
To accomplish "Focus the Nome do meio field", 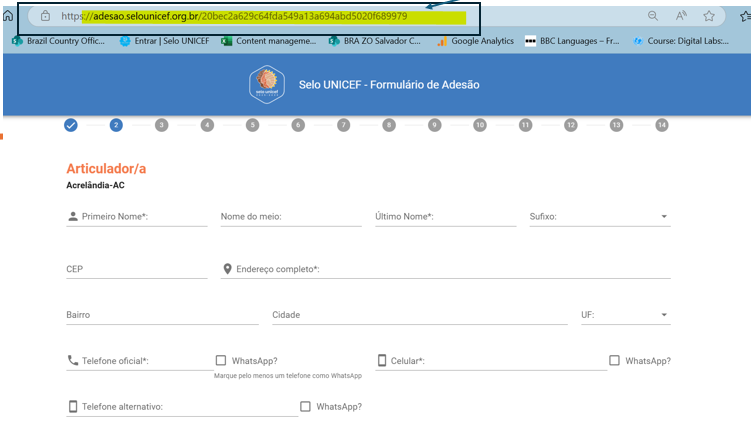I will tap(291, 217).
